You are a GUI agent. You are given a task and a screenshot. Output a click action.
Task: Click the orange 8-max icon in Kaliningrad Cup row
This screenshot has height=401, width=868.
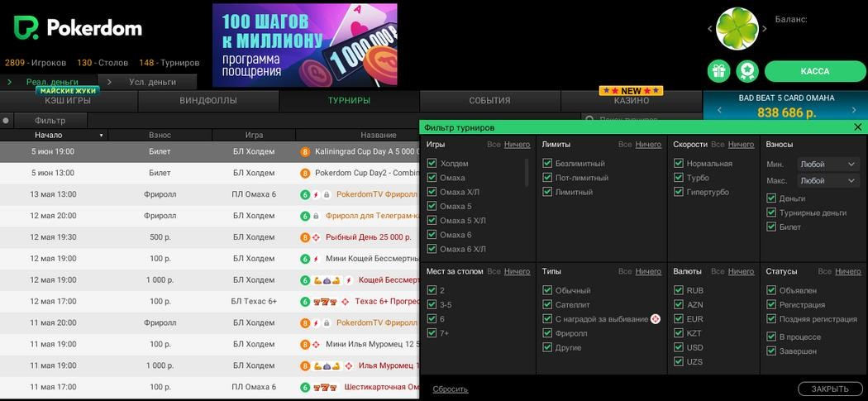point(304,152)
